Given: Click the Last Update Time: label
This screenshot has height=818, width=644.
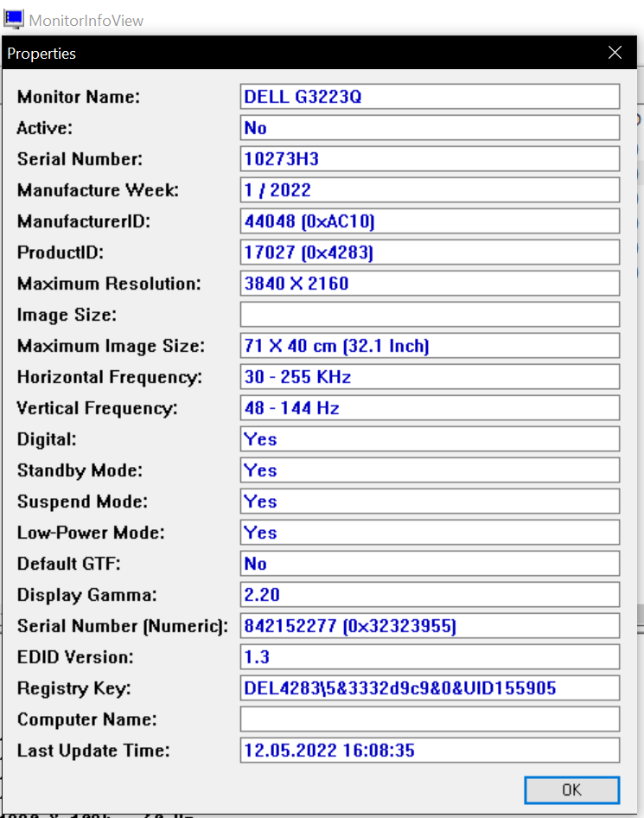Looking at the screenshot, I should (93, 751).
